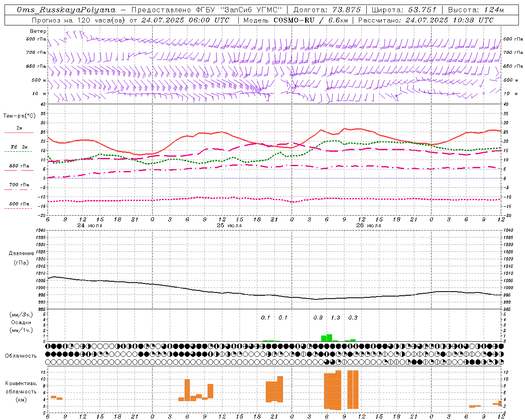Click the 26 июля date label
The width and height of the screenshot is (525, 420).
tap(369, 226)
